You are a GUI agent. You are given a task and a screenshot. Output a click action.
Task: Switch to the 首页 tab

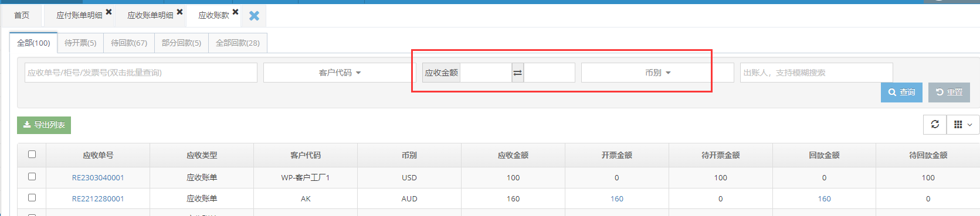[x=22, y=15]
